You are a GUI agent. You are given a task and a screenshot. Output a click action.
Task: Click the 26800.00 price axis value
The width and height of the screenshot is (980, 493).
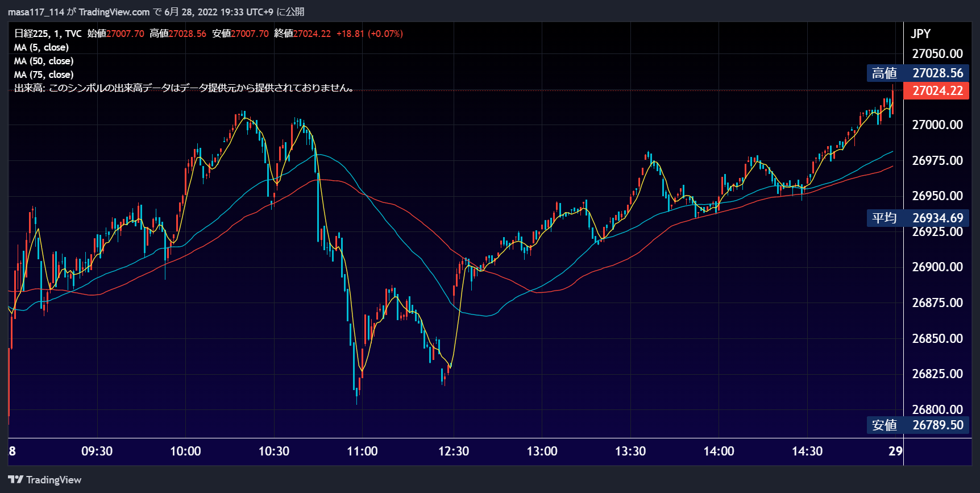pyautogui.click(x=937, y=409)
